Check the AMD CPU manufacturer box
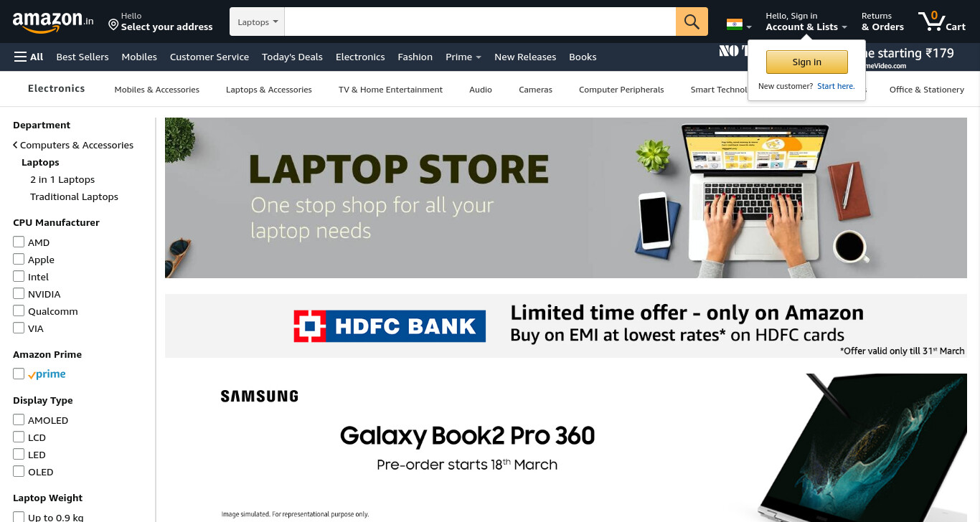Image resolution: width=980 pixels, height=522 pixels. pos(19,242)
